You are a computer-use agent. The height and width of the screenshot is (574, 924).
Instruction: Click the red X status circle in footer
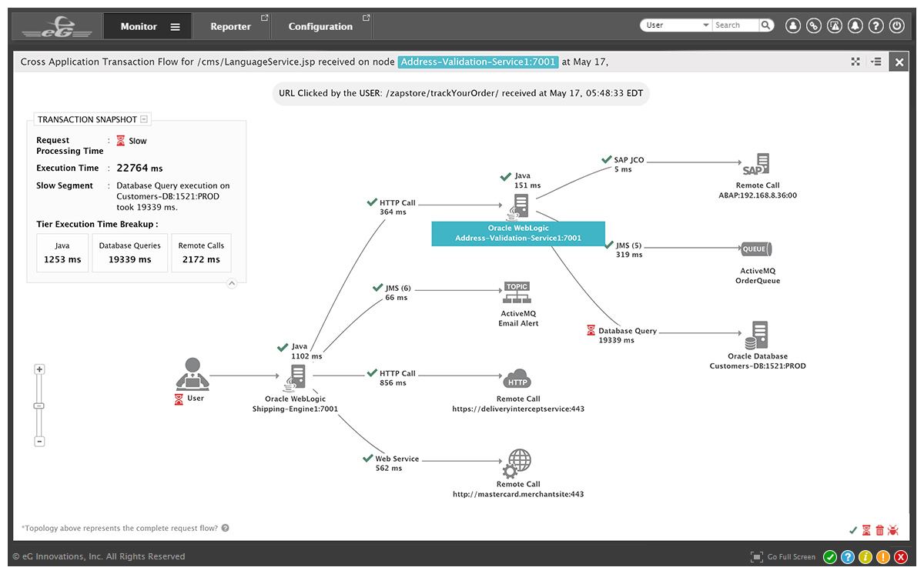[x=901, y=557]
